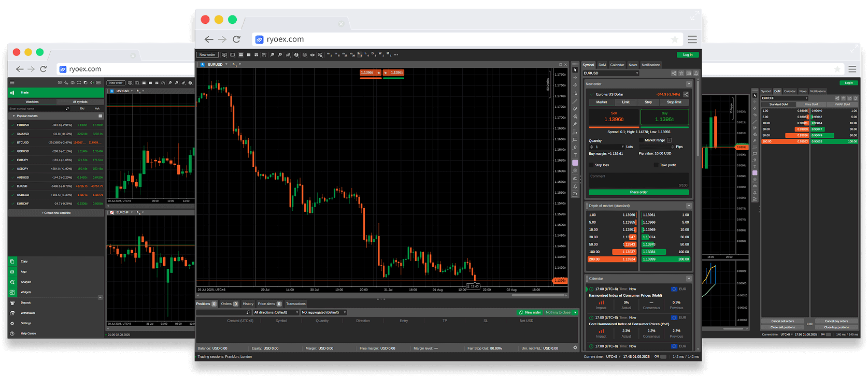Toggle EURCHF checkmark in left watchlist
Screen dimensions: 868x377
[x=12, y=204]
